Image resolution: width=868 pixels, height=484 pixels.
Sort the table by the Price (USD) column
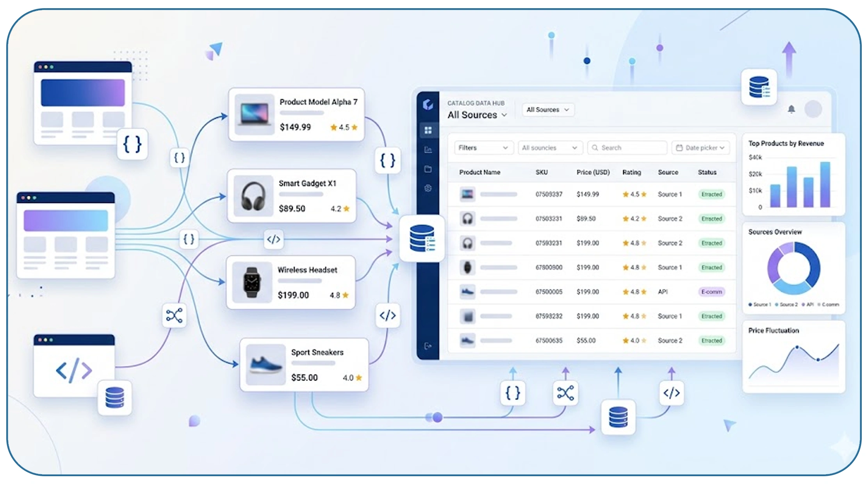click(x=593, y=172)
